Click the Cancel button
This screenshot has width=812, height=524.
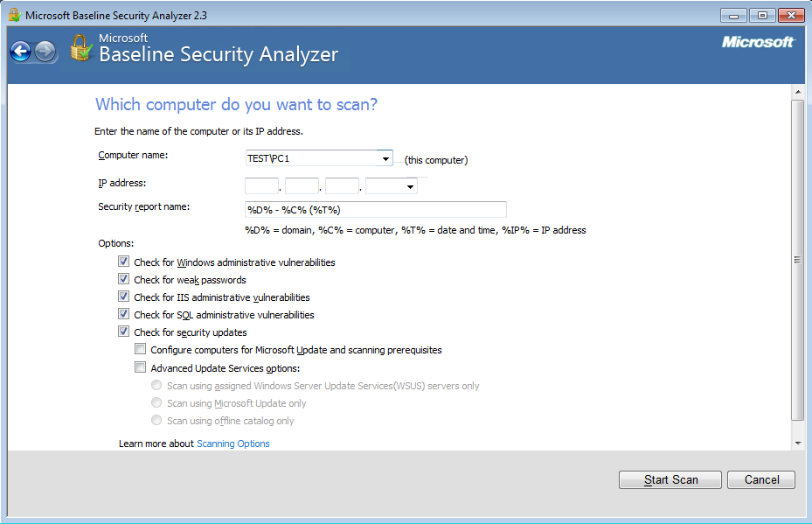[761, 480]
